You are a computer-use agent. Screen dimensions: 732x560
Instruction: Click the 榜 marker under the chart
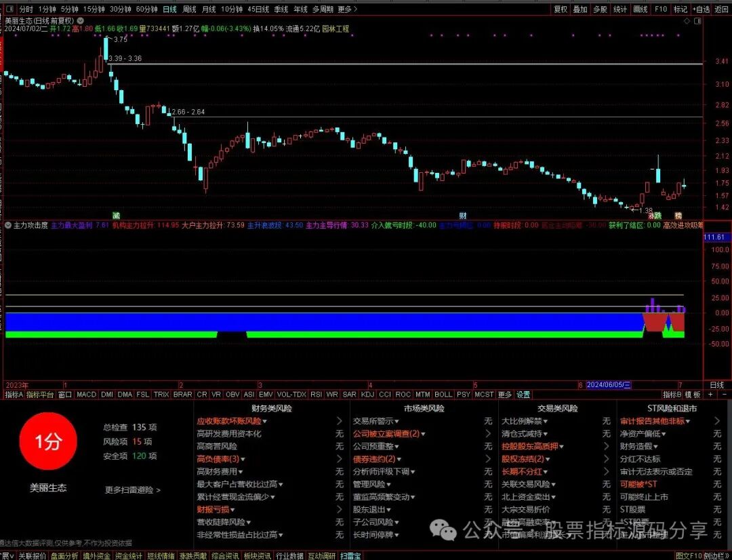tap(678, 216)
